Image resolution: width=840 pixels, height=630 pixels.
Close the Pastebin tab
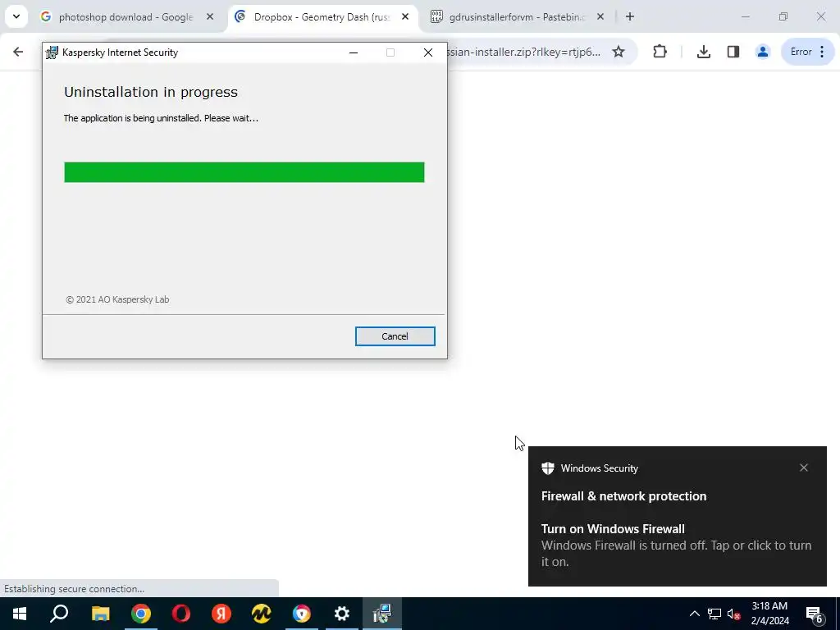point(600,17)
